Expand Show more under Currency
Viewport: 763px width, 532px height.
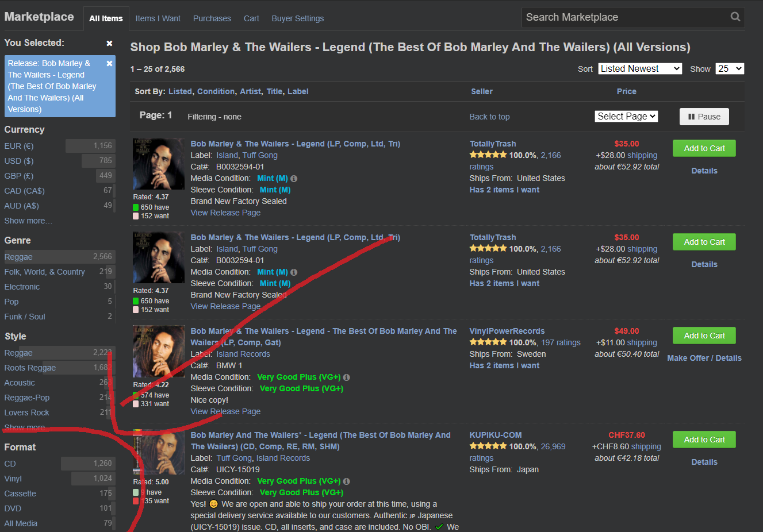click(28, 221)
